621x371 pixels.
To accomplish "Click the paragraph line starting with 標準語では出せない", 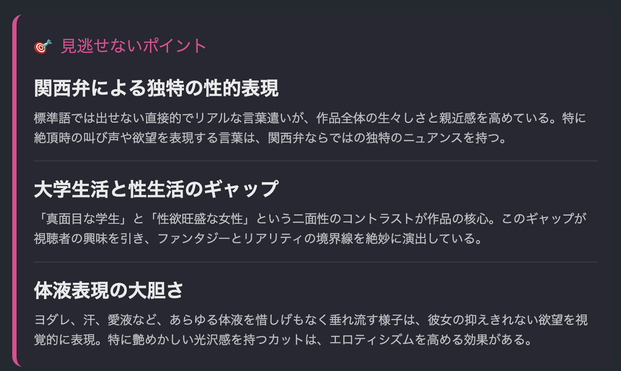I will pos(310,118).
